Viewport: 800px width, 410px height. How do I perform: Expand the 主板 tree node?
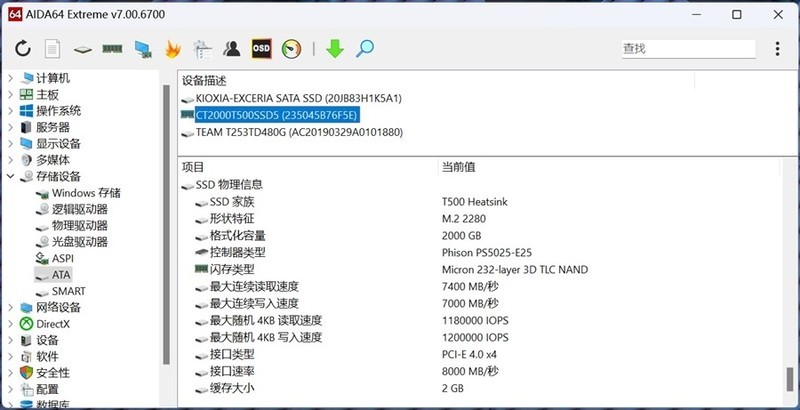click(11, 95)
